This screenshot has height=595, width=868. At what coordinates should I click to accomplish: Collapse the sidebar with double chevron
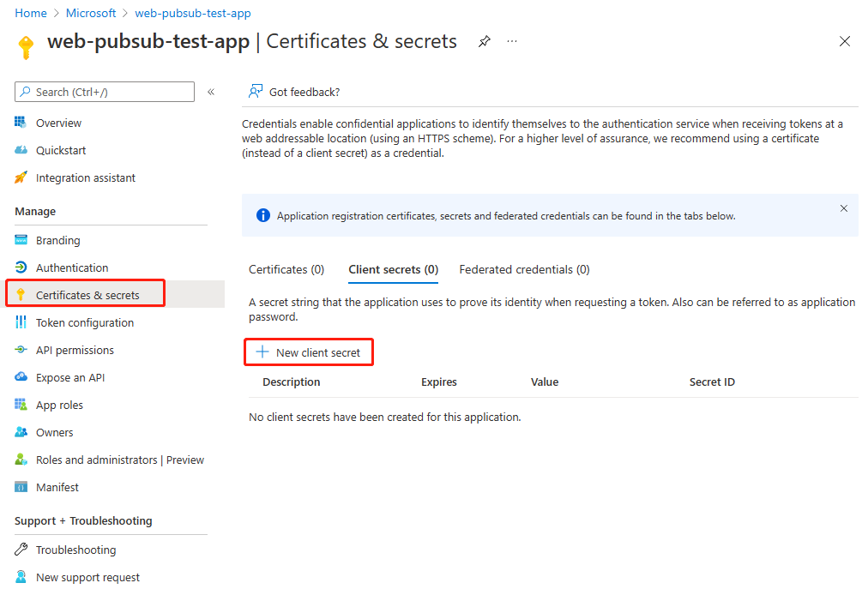click(x=211, y=92)
